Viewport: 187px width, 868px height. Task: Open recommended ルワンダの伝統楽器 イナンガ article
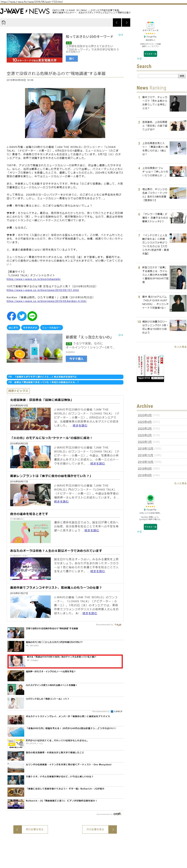click(68, 764)
